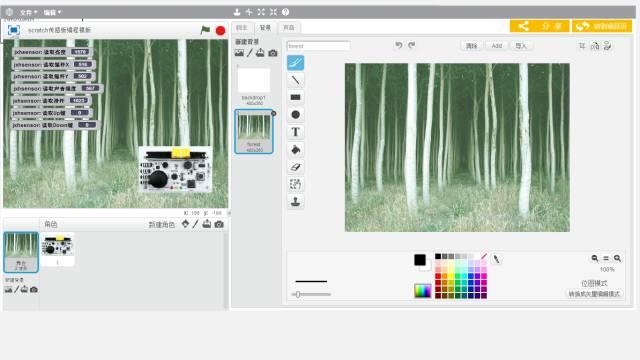Click the Shrink sprite icon in the top bar

[x=273, y=12]
